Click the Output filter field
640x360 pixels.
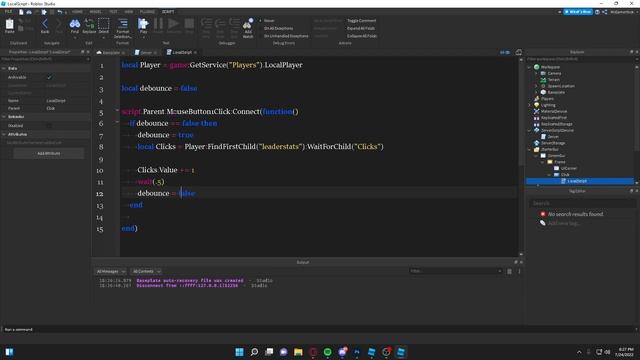[x=456, y=271]
